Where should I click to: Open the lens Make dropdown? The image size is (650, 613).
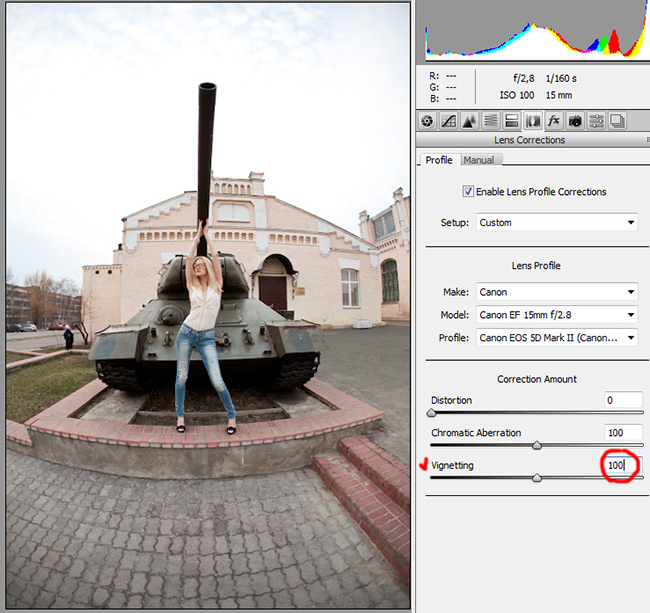(x=557, y=292)
